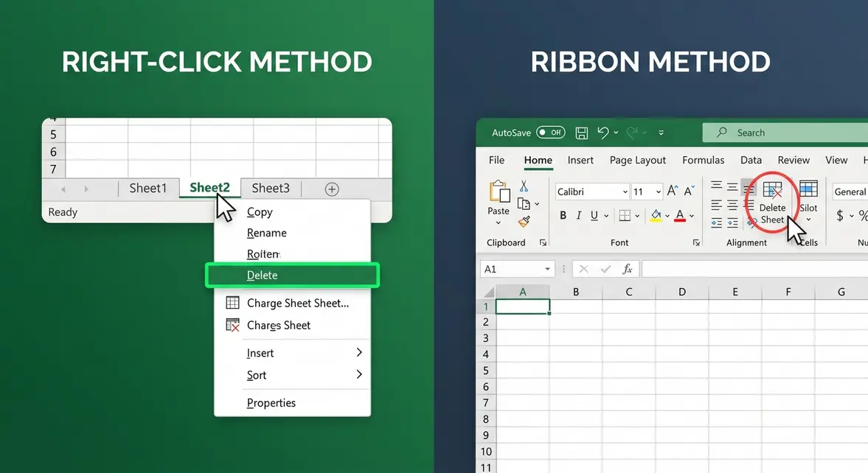The height and width of the screenshot is (473, 868).
Task: Click the formula bar cancel X icon
Action: tap(583, 269)
